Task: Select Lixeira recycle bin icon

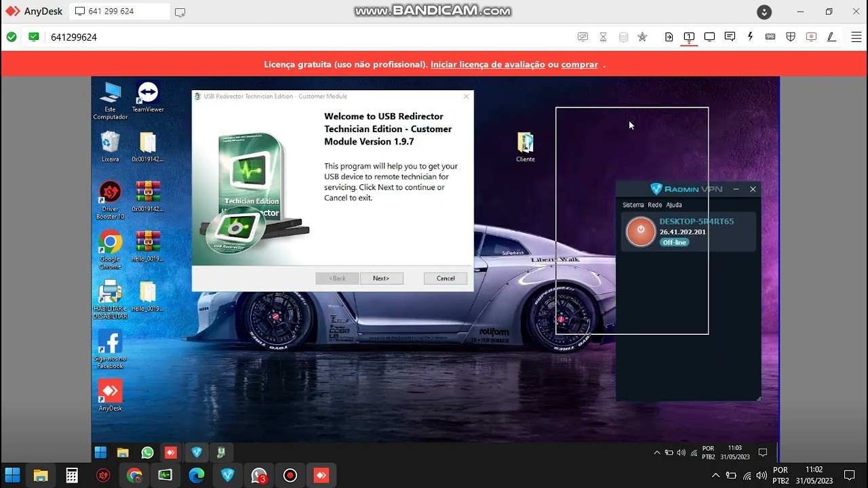Action: tap(110, 146)
